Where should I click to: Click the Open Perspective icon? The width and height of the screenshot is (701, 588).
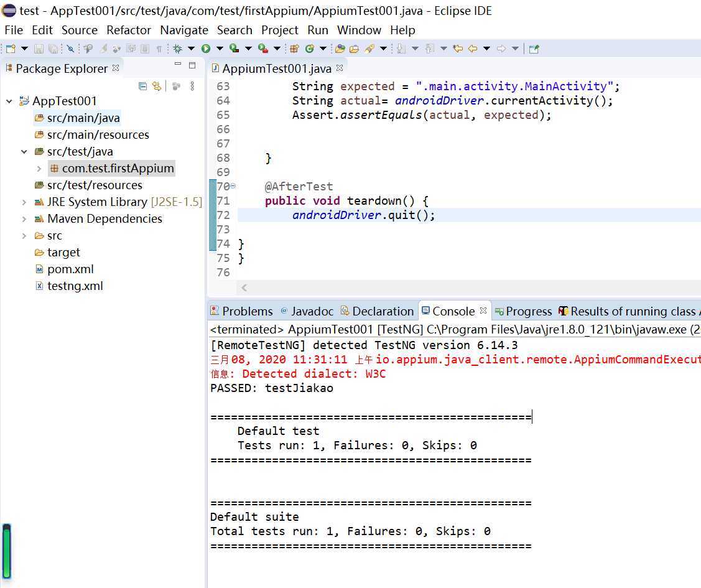tap(534, 49)
